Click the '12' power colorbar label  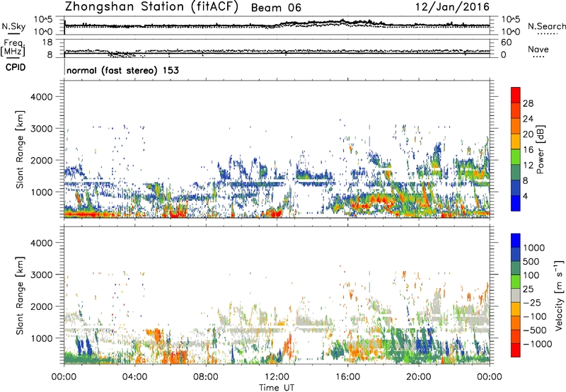(x=528, y=166)
